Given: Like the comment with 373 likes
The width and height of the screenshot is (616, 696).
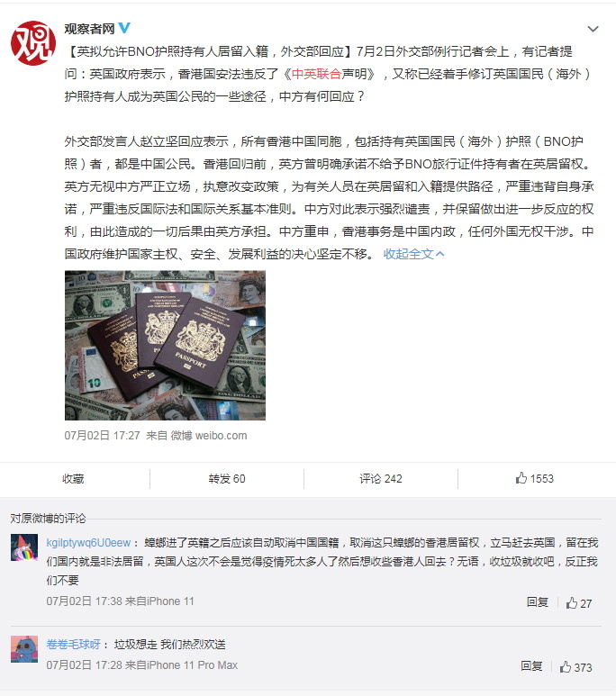Looking at the screenshot, I should click(575, 666).
